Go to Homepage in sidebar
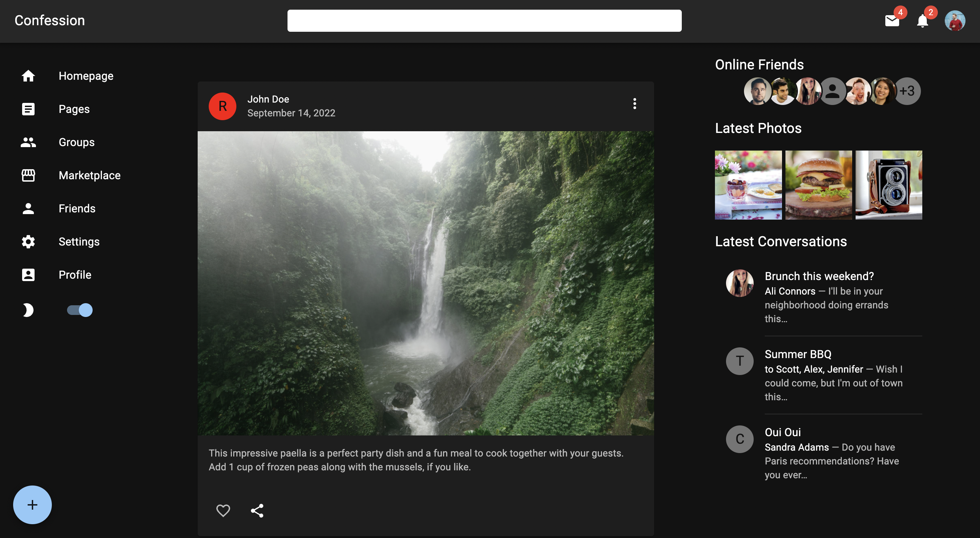Viewport: 980px width, 538px height. (86, 76)
